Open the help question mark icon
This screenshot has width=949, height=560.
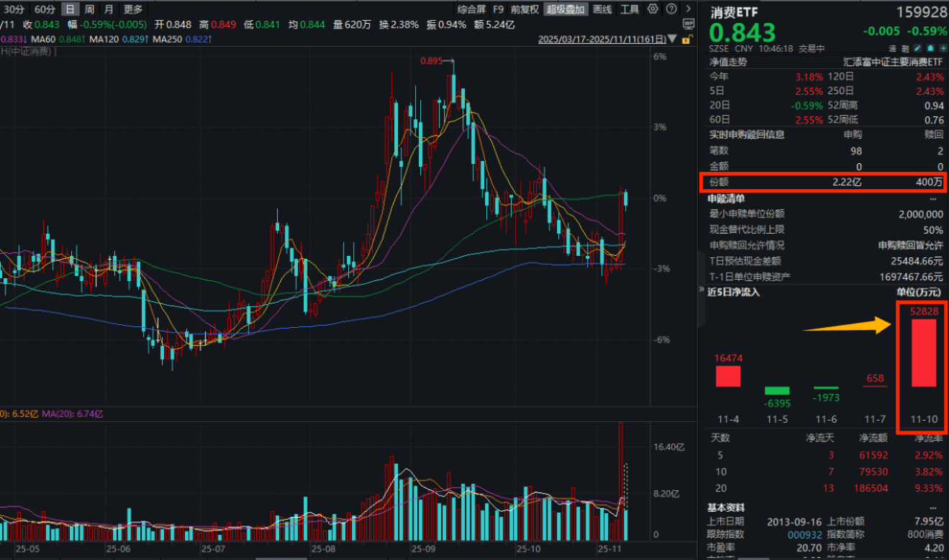(671, 9)
